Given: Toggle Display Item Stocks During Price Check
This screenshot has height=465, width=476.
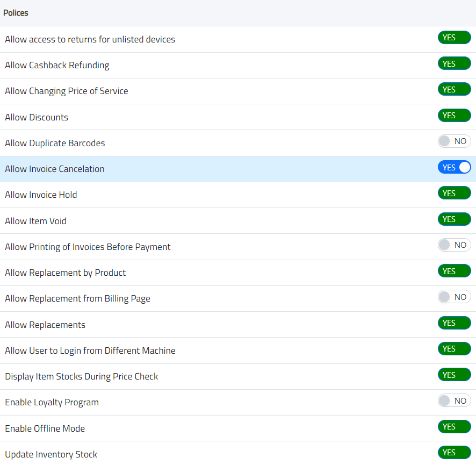Looking at the screenshot, I should (454, 375).
